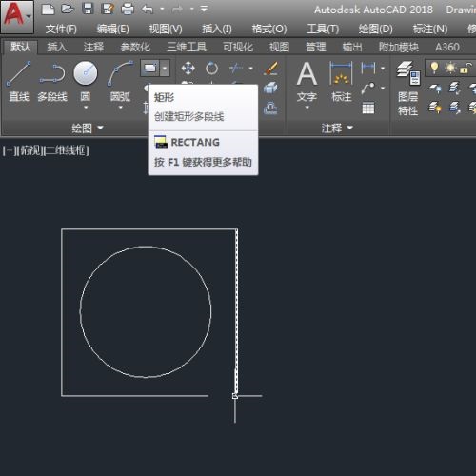Create a new drawing from quick access toolbar
The width and height of the screenshot is (476, 476).
coord(48,10)
